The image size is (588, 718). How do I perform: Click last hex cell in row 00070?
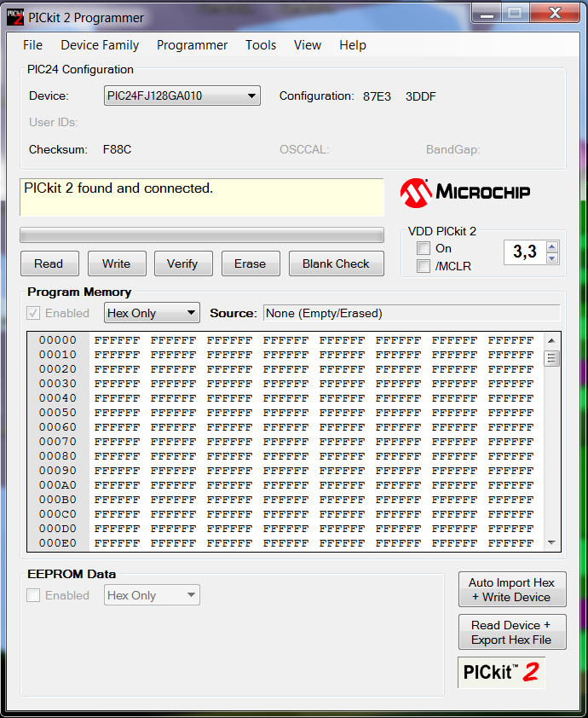pyautogui.click(x=510, y=442)
